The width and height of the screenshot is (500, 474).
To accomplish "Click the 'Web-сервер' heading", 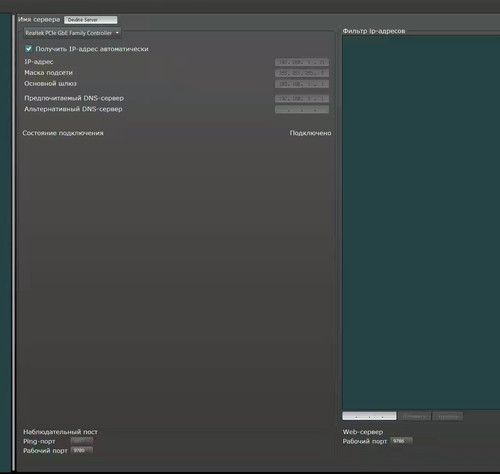I will 363,432.
